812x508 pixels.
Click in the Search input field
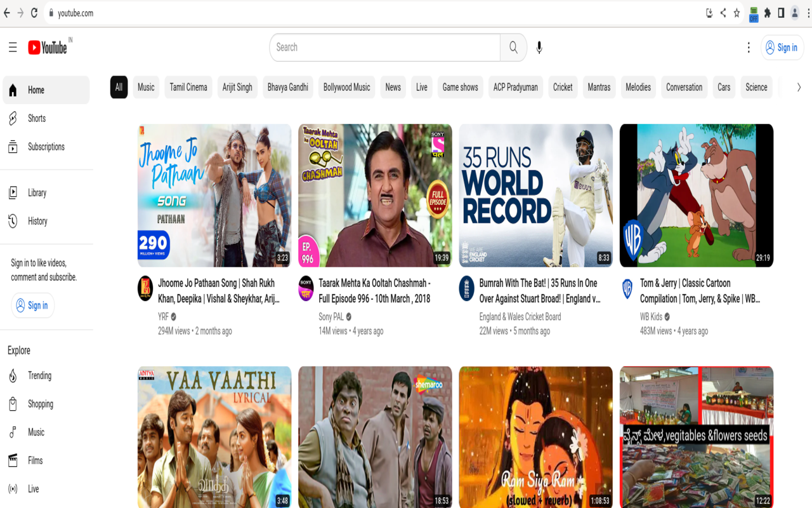(x=386, y=48)
